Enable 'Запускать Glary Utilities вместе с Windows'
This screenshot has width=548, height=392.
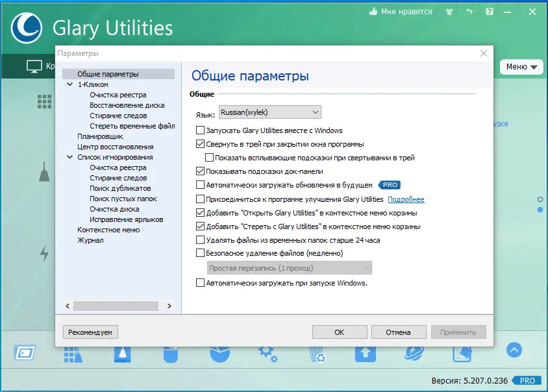(x=200, y=130)
